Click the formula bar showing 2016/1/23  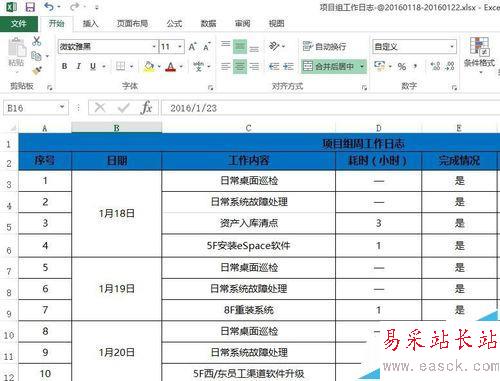click(330, 108)
